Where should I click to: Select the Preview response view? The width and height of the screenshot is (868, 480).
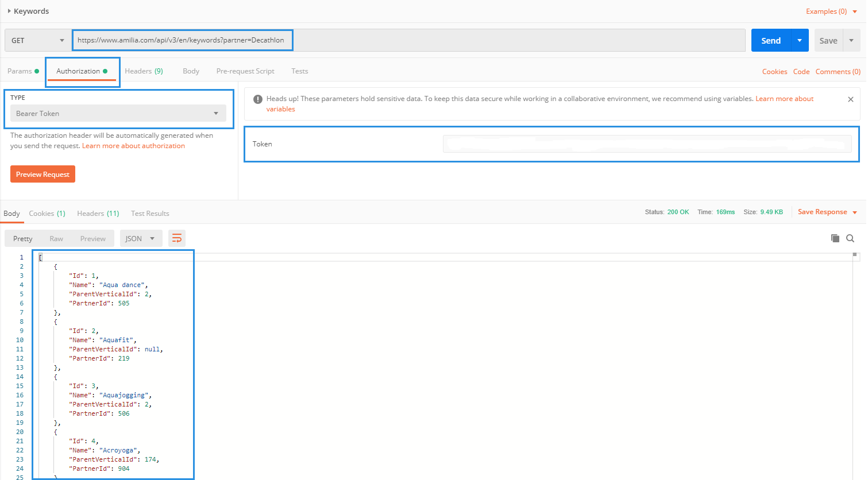point(93,238)
